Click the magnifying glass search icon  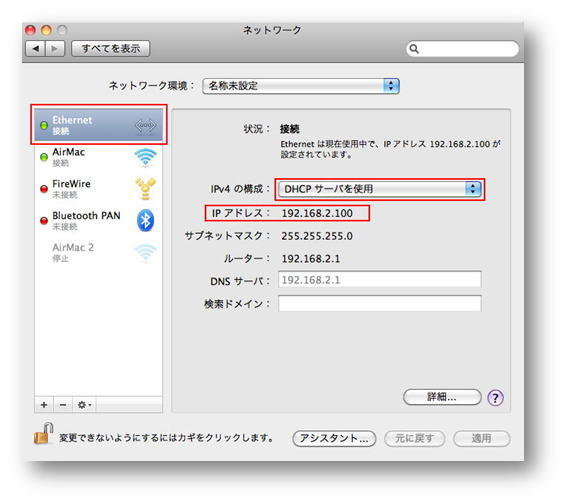click(x=414, y=49)
